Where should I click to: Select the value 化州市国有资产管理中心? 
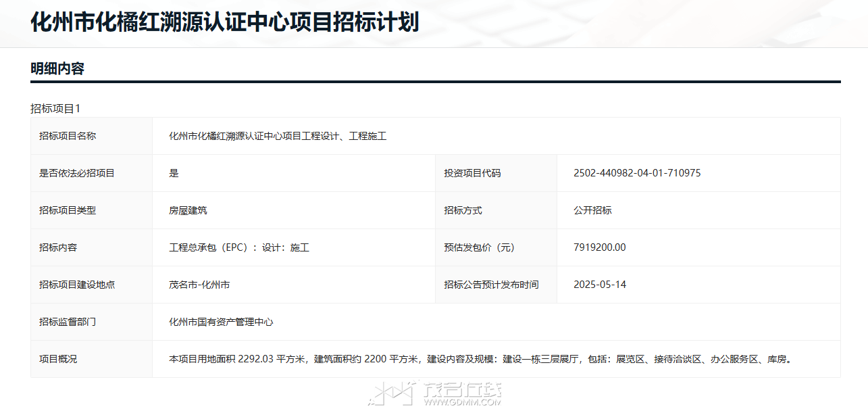pyautogui.click(x=221, y=322)
